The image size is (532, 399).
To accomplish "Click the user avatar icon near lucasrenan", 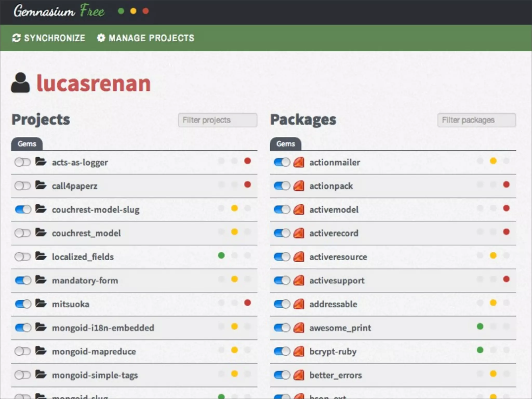I will [20, 83].
